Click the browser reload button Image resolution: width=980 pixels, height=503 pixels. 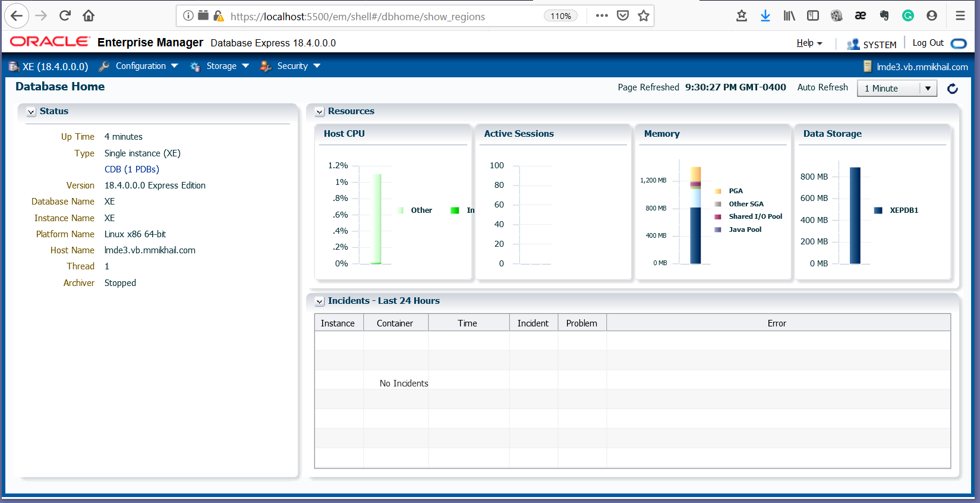(x=65, y=16)
